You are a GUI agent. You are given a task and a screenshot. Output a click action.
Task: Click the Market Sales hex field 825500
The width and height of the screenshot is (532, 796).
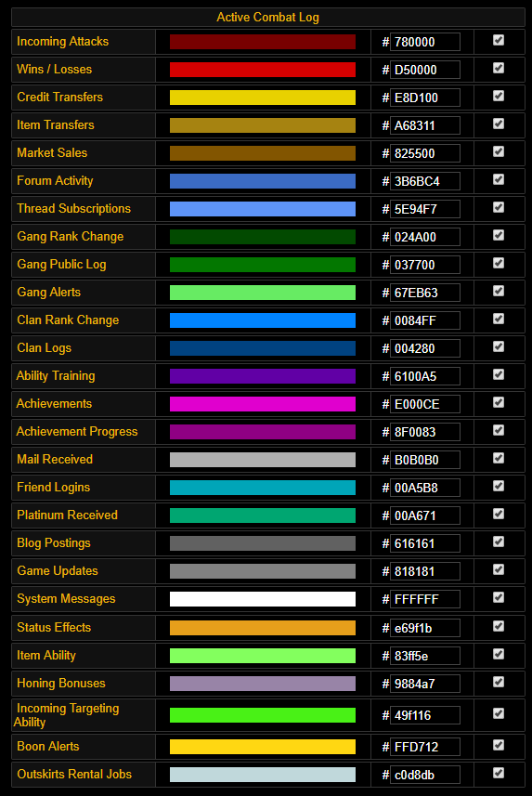(425, 153)
